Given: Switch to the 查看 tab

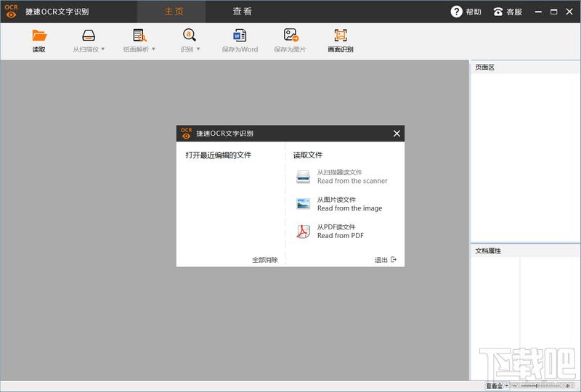Looking at the screenshot, I should click(243, 12).
